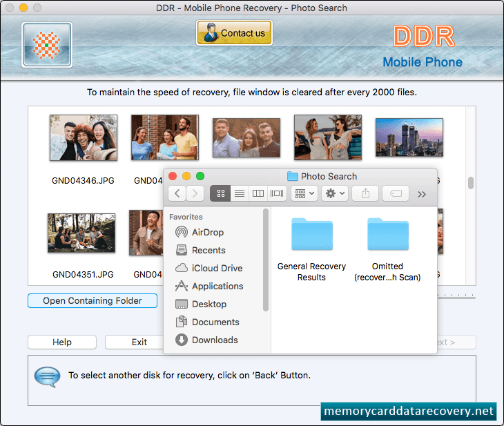Screen dimensions: 504x426
Task: Switch Finder to gallery view
Action: [x=277, y=193]
